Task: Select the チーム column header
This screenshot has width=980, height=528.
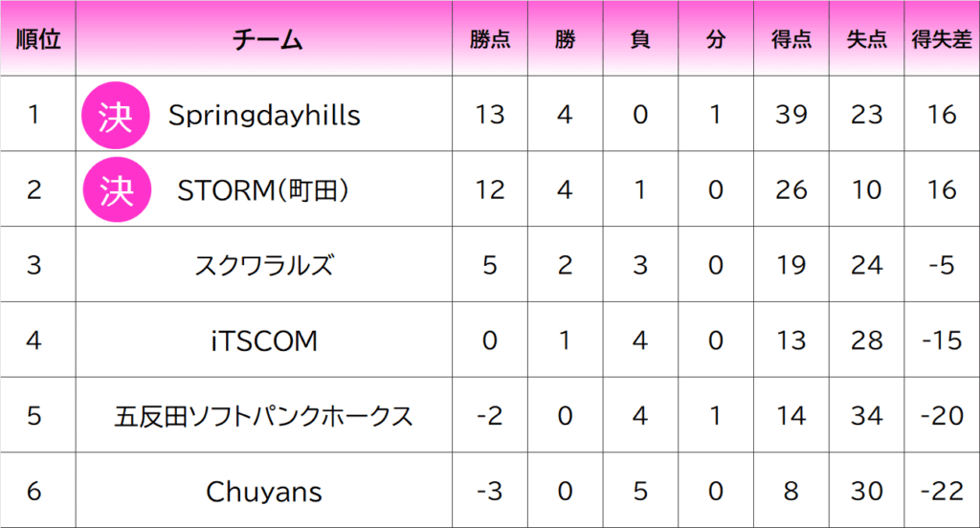Action: (x=268, y=39)
